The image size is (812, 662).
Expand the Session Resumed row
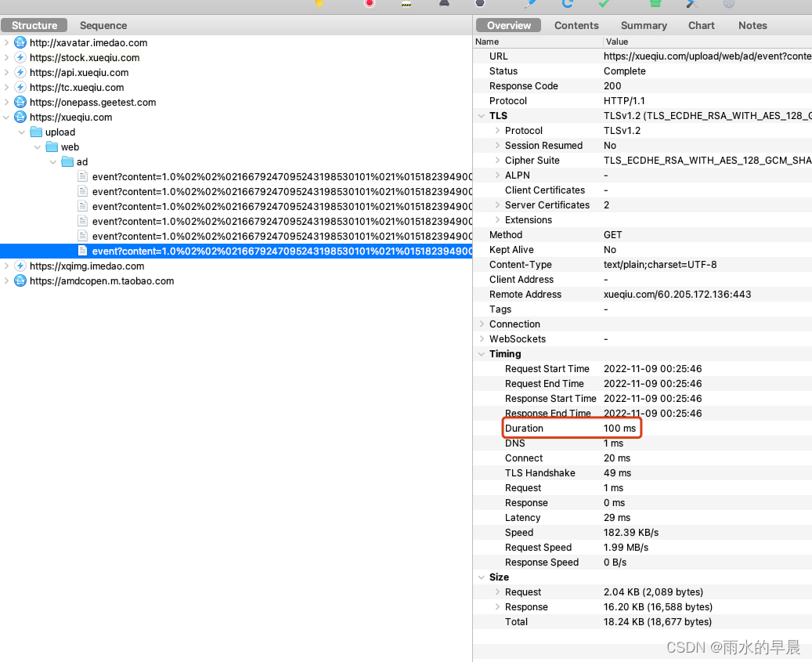[x=497, y=146]
